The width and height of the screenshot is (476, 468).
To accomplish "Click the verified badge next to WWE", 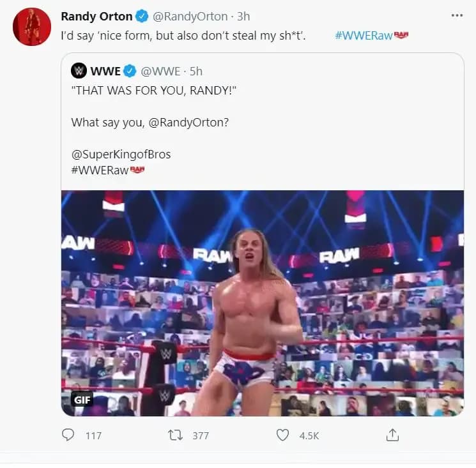I will [129, 71].
